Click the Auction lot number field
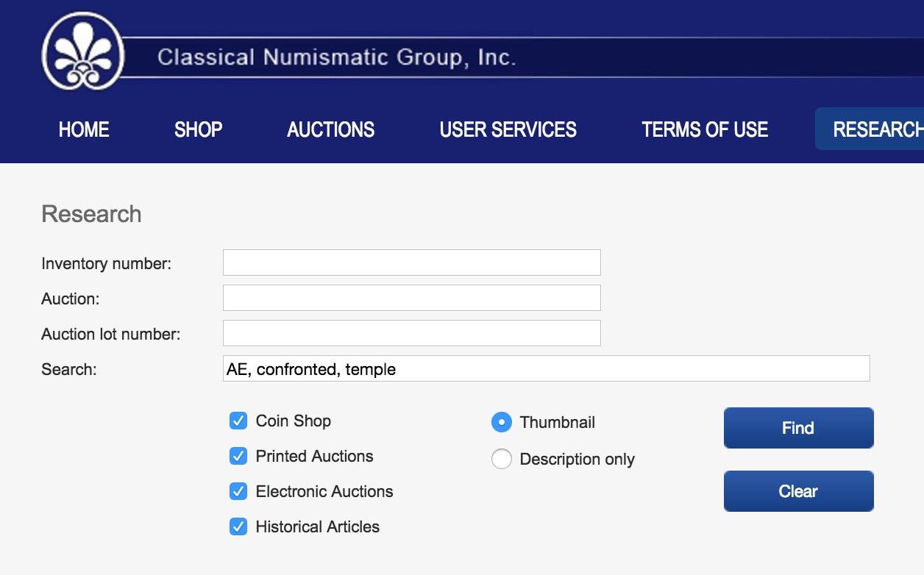Image resolution: width=924 pixels, height=575 pixels. pos(412,333)
